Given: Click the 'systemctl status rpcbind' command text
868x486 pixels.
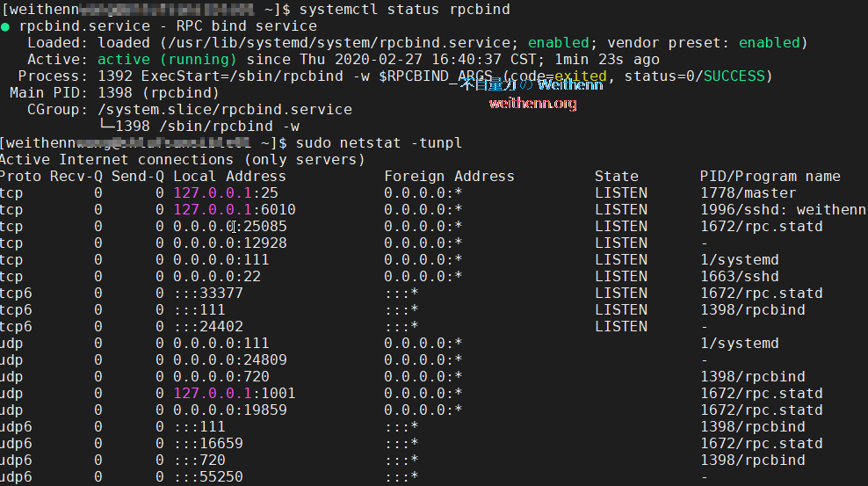Looking at the screenshot, I should 404,10.
